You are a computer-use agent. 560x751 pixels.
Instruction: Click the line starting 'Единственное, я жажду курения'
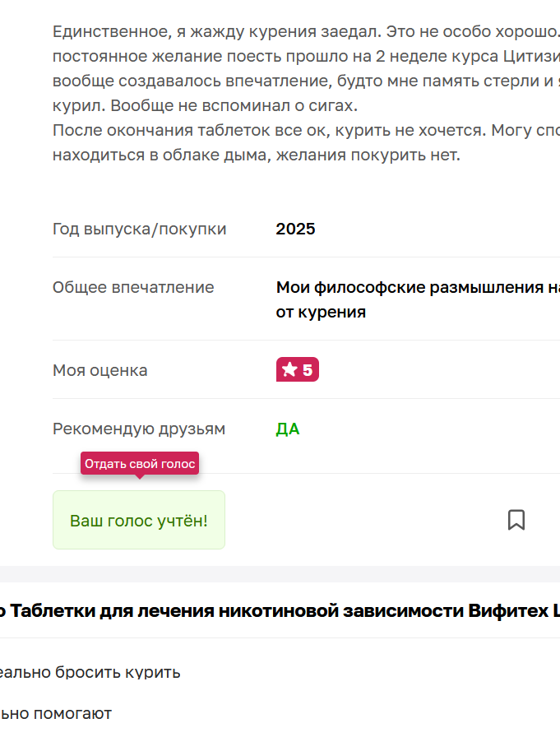point(306,33)
